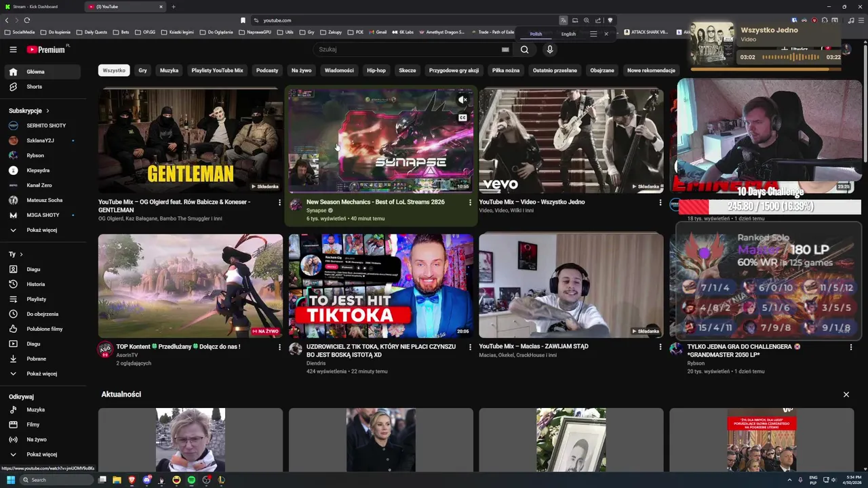Start voice search with microphone icon
This screenshot has width=868, height=488.
pyautogui.click(x=550, y=49)
